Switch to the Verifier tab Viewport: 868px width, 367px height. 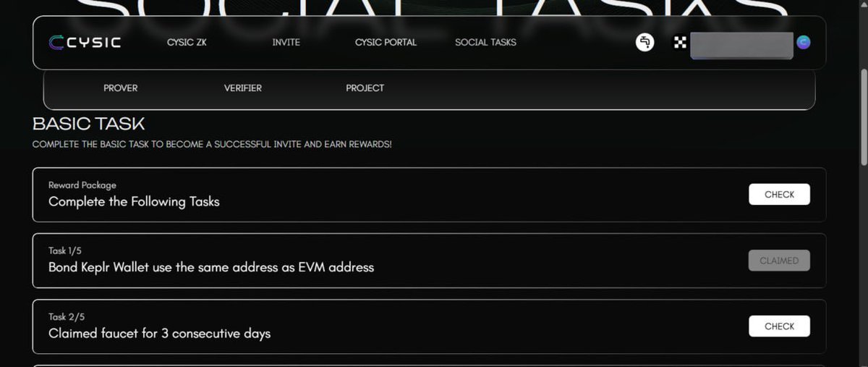pos(243,88)
